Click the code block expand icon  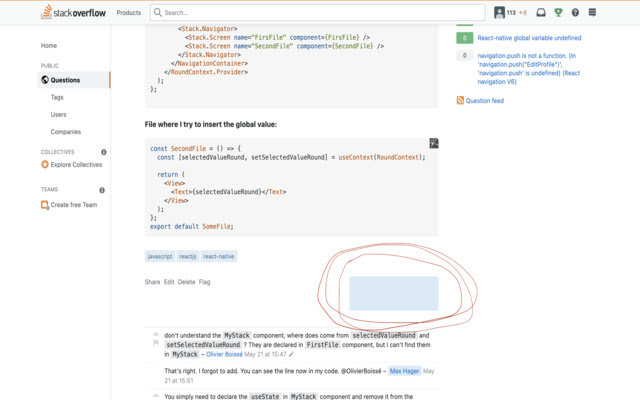434,143
